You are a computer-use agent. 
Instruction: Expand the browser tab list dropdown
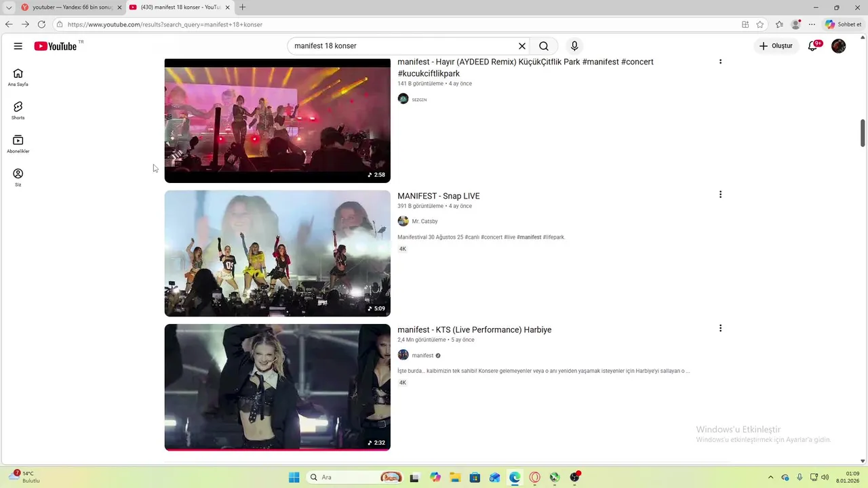click(x=9, y=7)
